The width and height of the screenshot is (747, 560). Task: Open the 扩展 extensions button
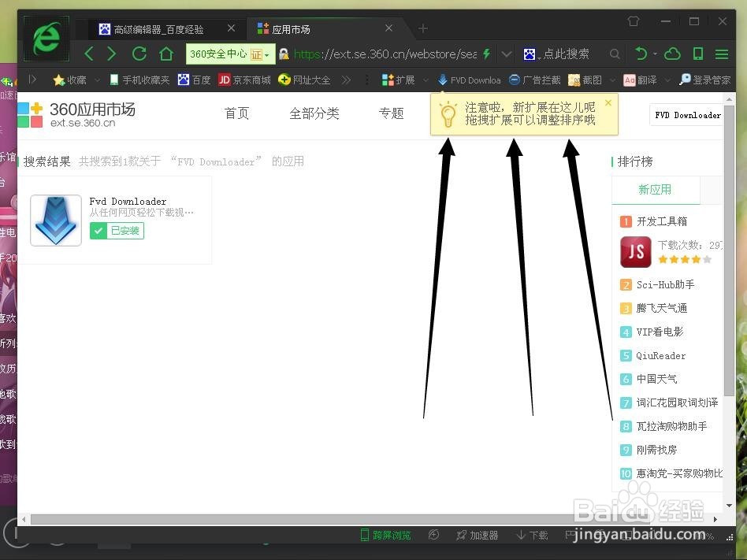[398, 80]
